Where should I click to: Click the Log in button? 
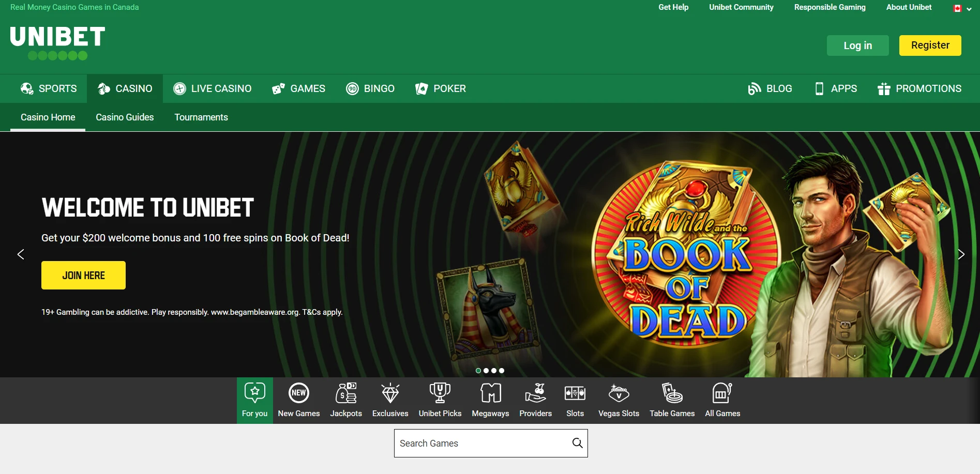point(857,45)
